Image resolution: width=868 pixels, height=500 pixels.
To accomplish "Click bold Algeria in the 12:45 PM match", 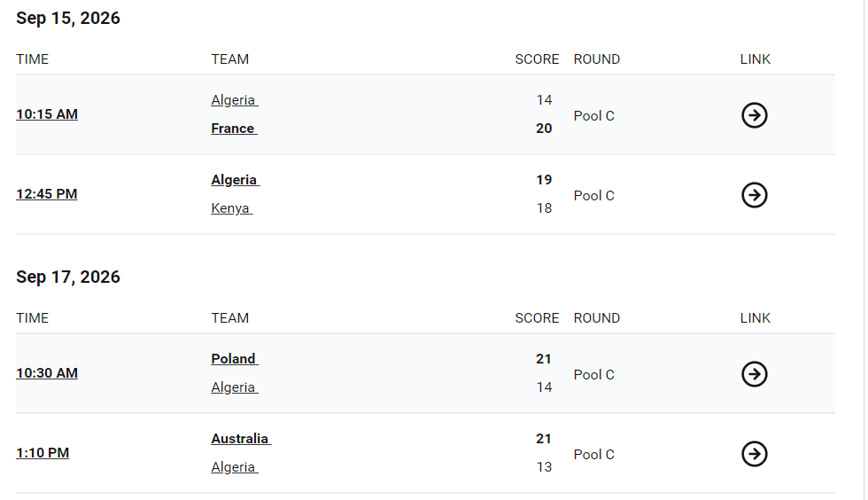I will click(236, 180).
